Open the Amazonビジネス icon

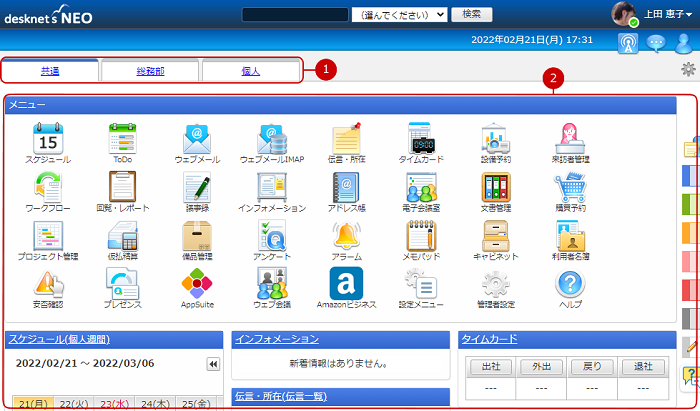tap(346, 284)
